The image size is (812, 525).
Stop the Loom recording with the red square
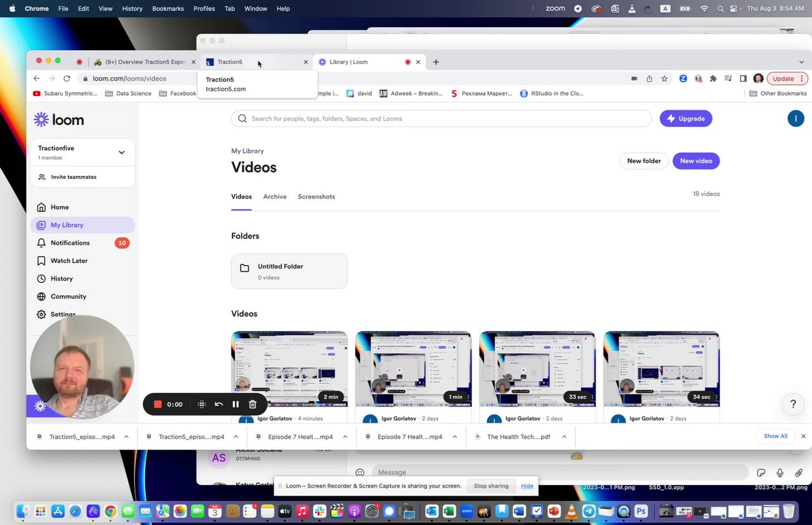pyautogui.click(x=158, y=404)
